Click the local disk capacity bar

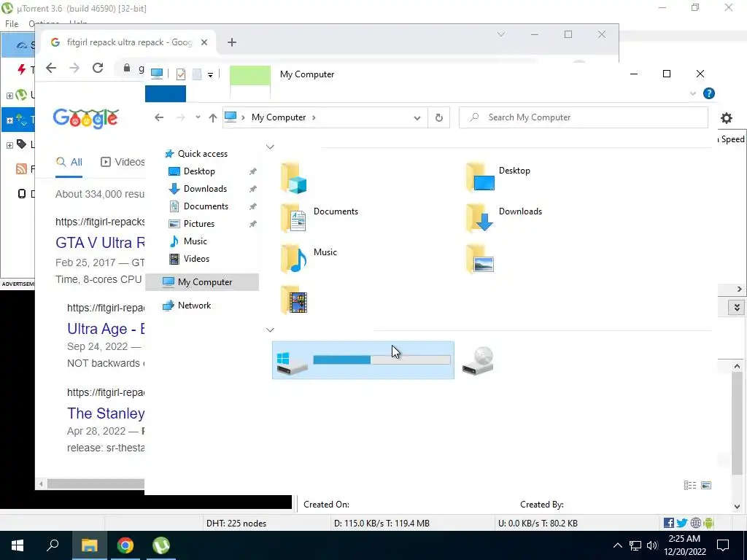(382, 360)
